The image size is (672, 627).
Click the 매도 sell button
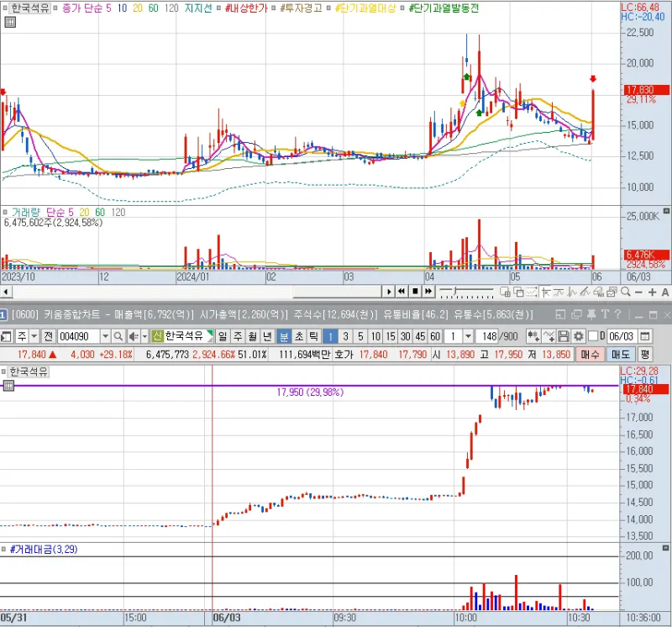pyautogui.click(x=620, y=355)
